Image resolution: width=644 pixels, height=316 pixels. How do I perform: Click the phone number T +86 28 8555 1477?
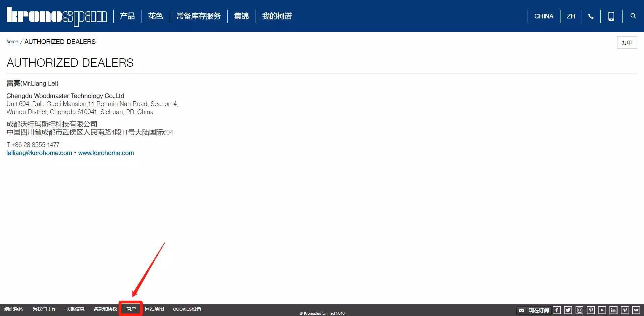tap(33, 145)
